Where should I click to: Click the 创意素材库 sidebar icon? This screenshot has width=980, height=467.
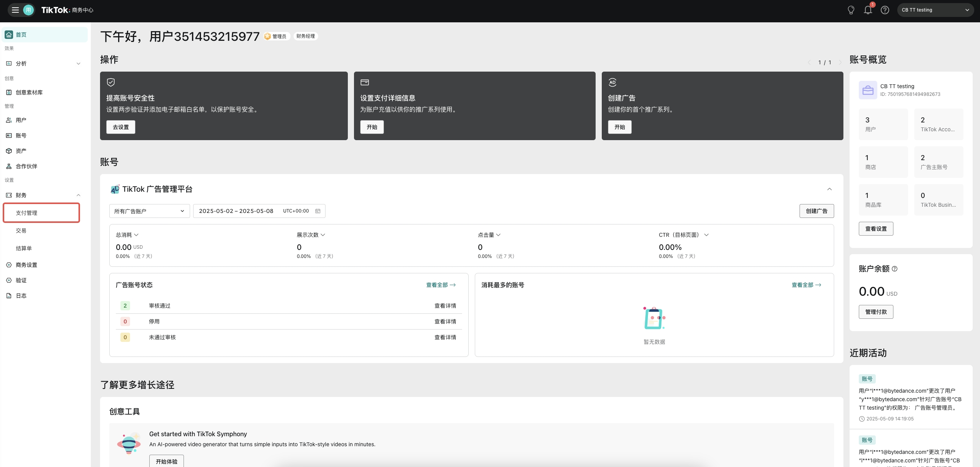click(9, 92)
